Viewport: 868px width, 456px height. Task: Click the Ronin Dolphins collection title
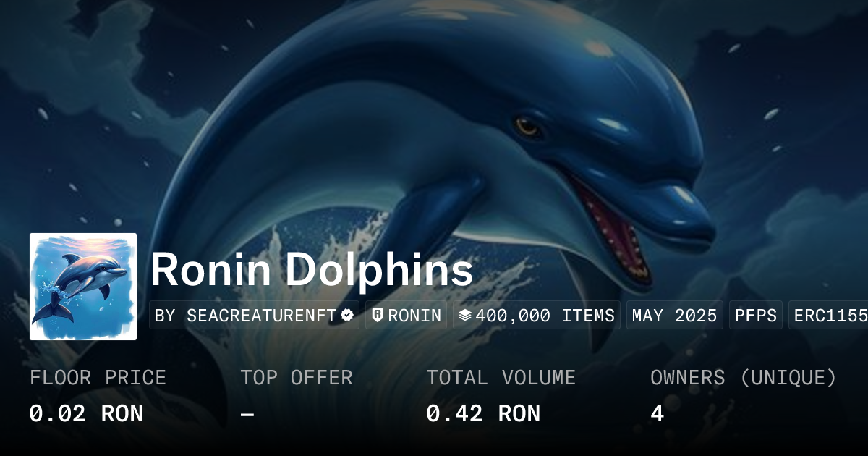tap(312, 271)
